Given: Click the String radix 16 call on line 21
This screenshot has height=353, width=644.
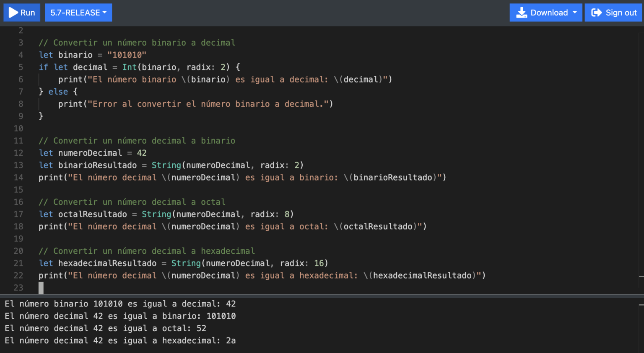Looking at the screenshot, I should [186, 263].
